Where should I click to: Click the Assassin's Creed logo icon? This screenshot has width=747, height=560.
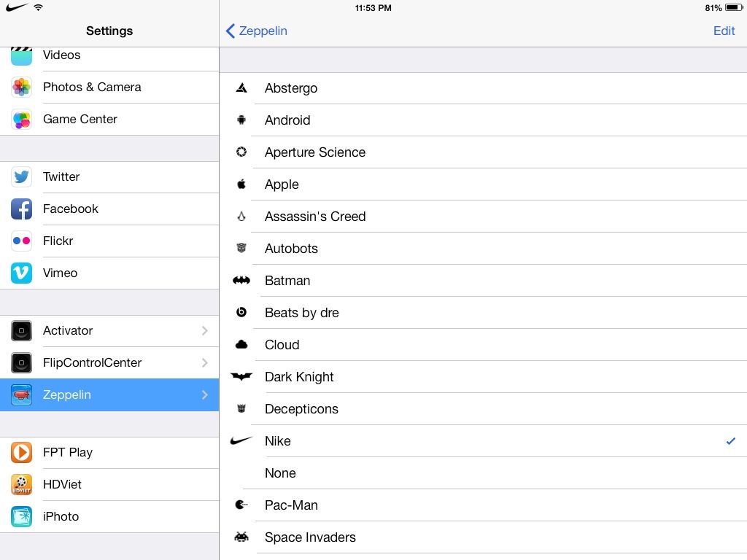point(241,216)
